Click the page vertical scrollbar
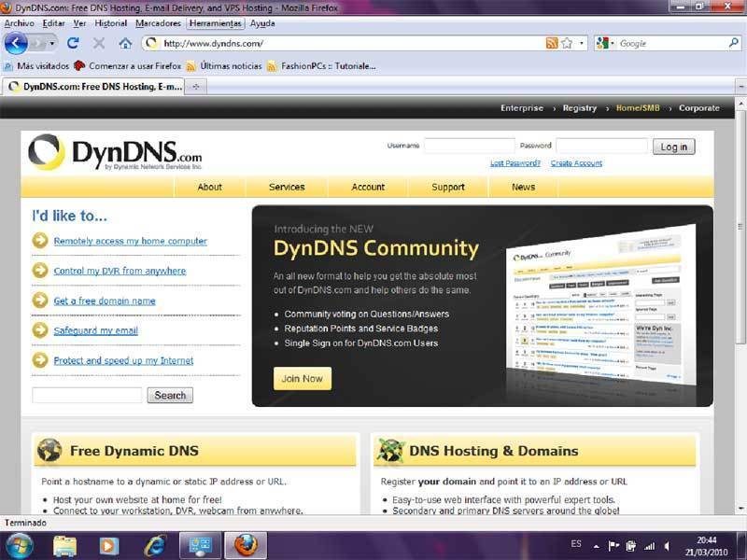 pos(740,280)
